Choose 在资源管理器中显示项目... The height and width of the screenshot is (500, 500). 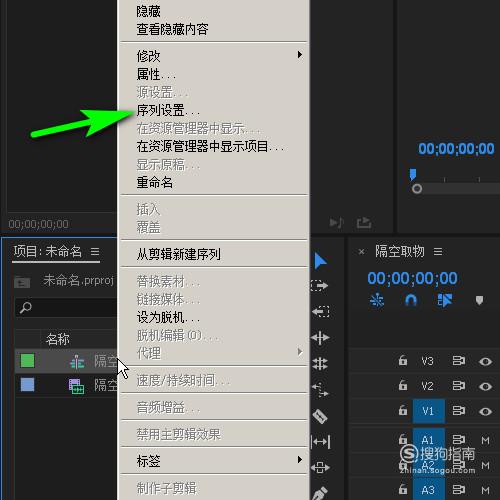(213, 146)
